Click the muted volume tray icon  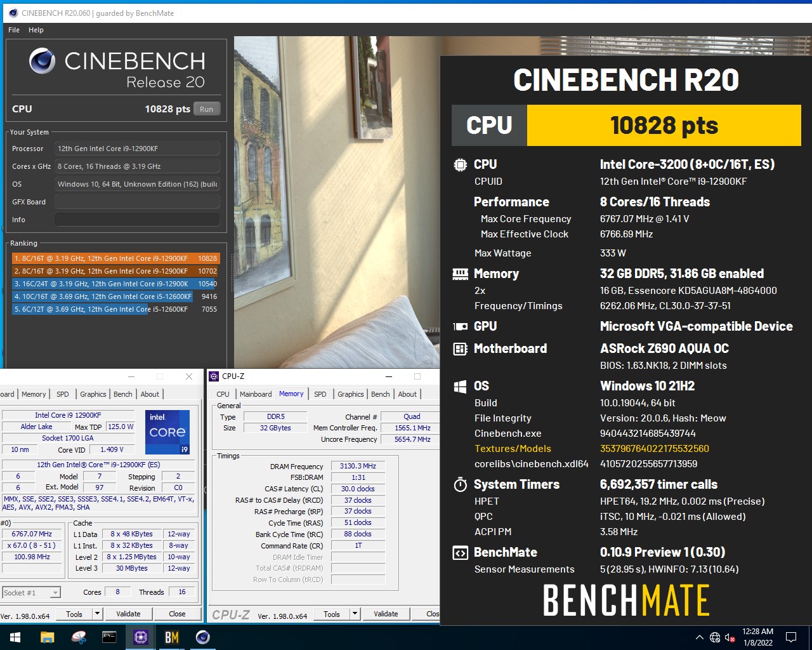pyautogui.click(x=730, y=637)
